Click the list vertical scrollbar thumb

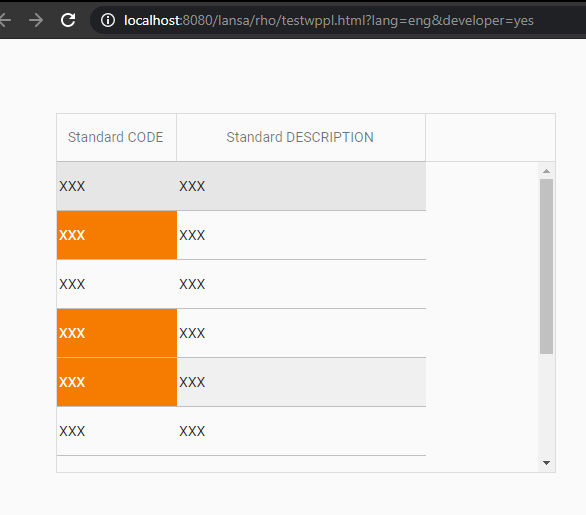click(x=546, y=266)
